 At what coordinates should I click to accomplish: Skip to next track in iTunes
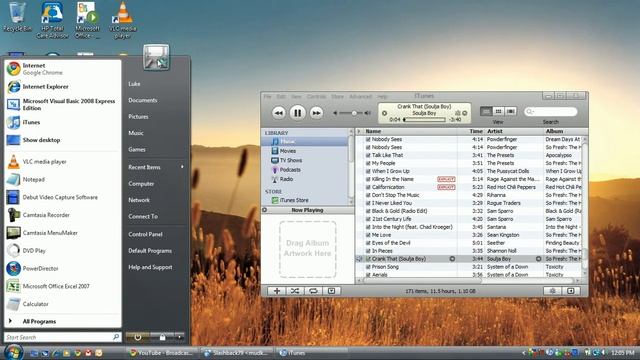316,113
